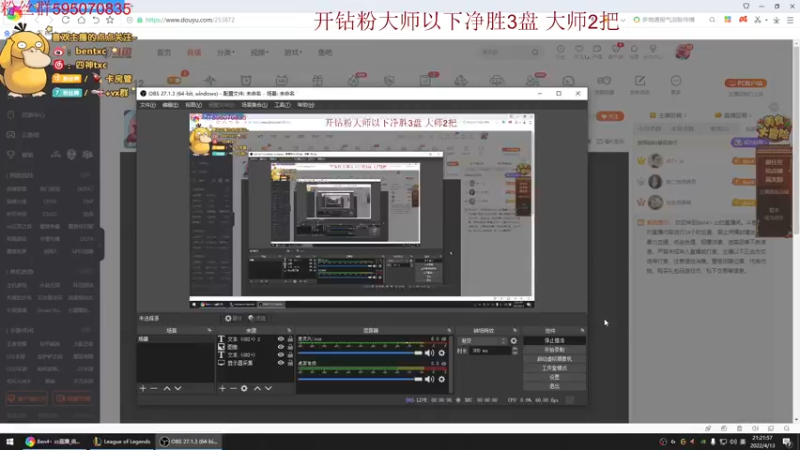The image size is (800, 450).
Task: Open Douyu 首页 home nav link
Action: coord(164,52)
